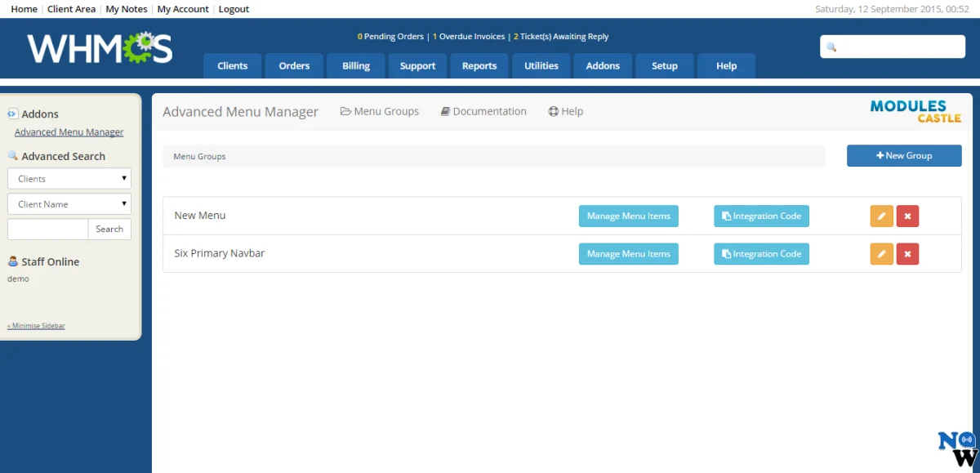The image size is (980, 473).
Task: Open Integration Code for Six Primary Navbar
Action: [761, 254]
